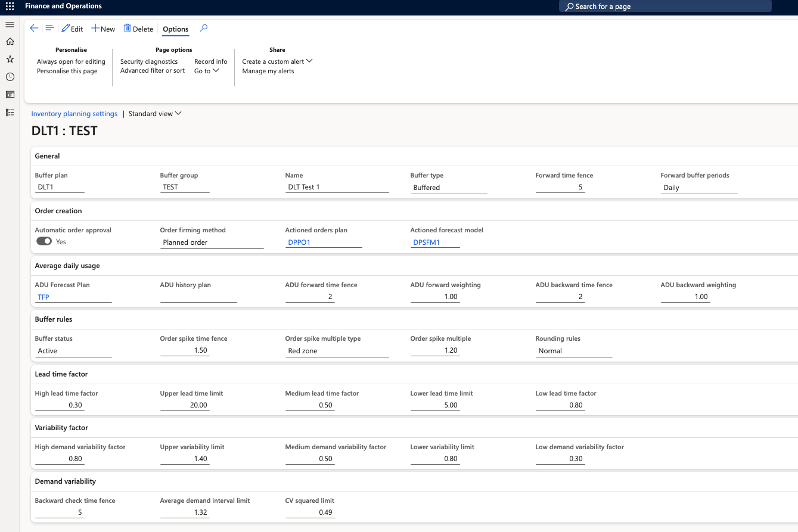Expand the navigation pane hamburger icon
This screenshot has height=532, width=798.
[x=10, y=24]
